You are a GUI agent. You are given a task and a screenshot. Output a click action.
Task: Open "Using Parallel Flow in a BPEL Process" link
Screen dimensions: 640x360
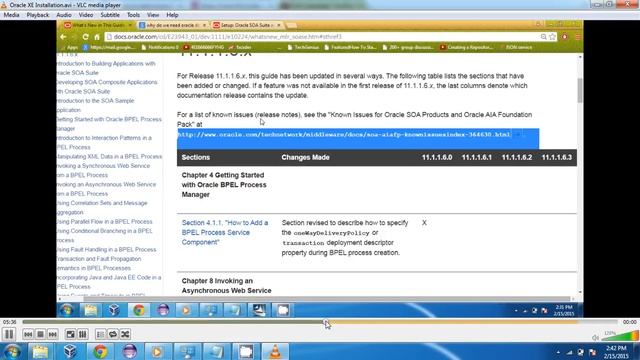(x=104, y=222)
